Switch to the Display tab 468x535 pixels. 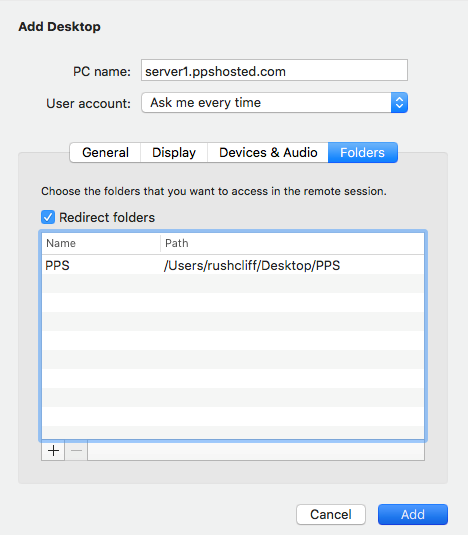pyautogui.click(x=174, y=153)
